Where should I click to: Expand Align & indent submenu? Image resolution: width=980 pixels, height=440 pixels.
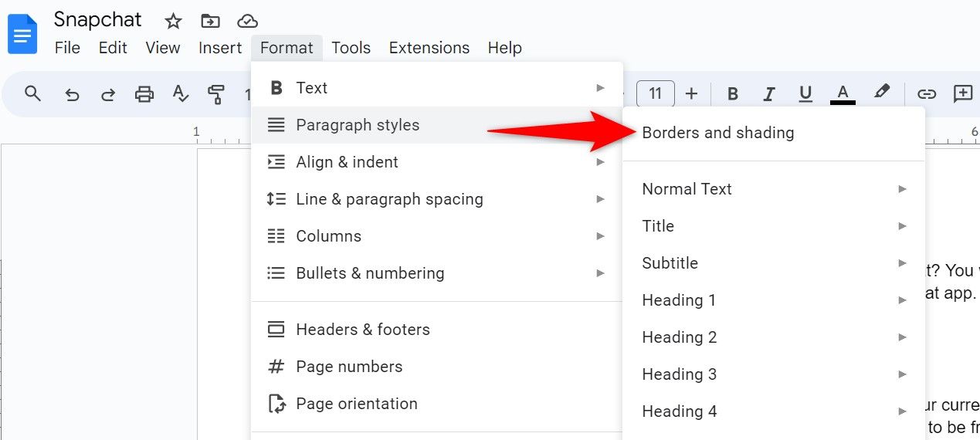pyautogui.click(x=437, y=162)
